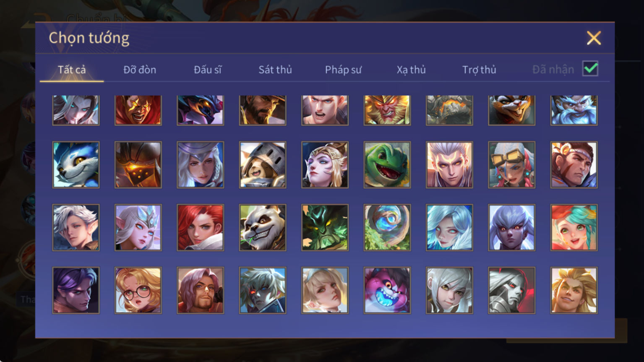The image size is (644, 362).
Task: Select the green chameleon hero portrait
Action: [387, 164]
